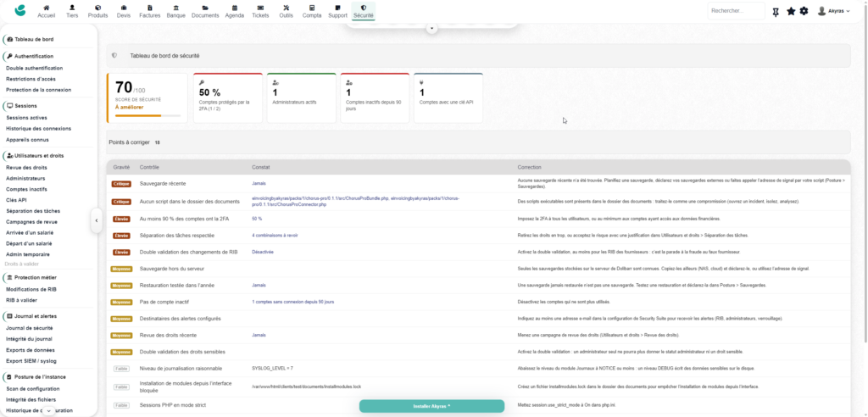Open Restrictions d'accès page
The image size is (868, 417).
point(31,79)
